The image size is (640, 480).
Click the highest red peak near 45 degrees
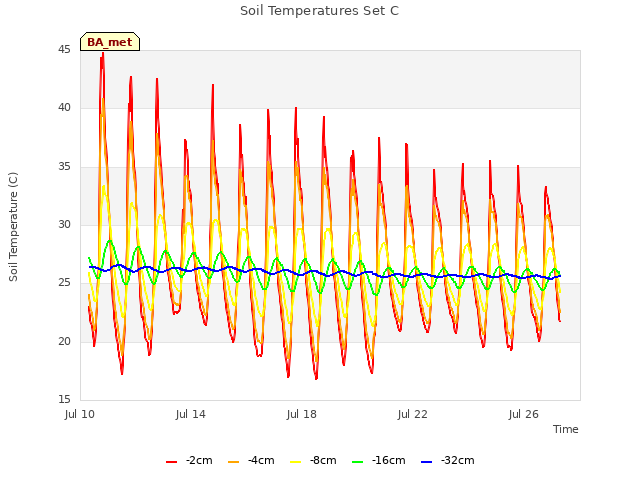(x=103, y=54)
